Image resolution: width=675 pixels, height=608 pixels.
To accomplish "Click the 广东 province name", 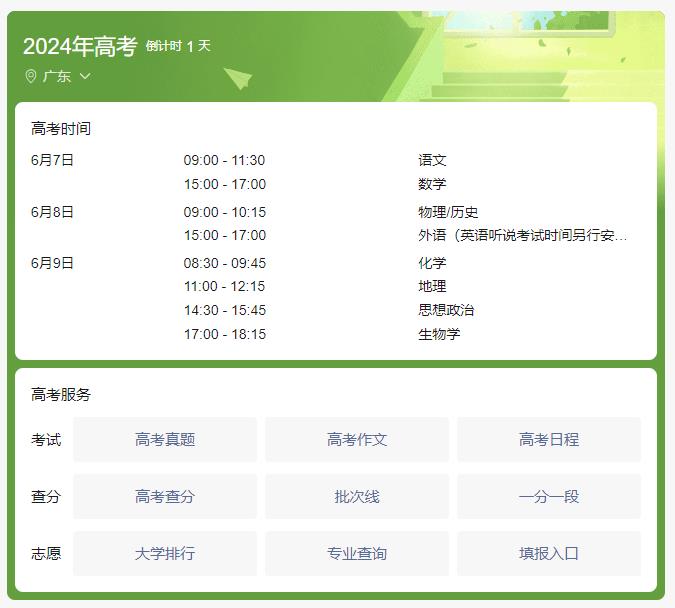I will click(x=57, y=76).
